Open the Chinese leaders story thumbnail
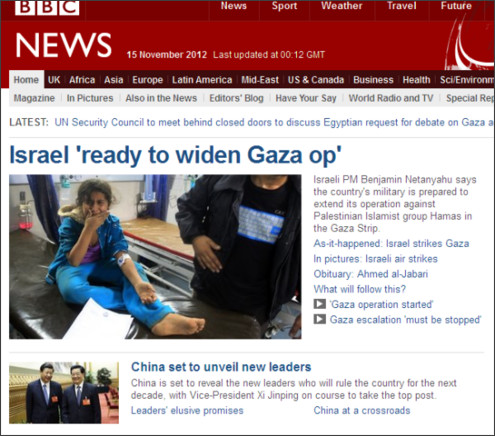Viewport: 495px width, 436px height. click(64, 393)
